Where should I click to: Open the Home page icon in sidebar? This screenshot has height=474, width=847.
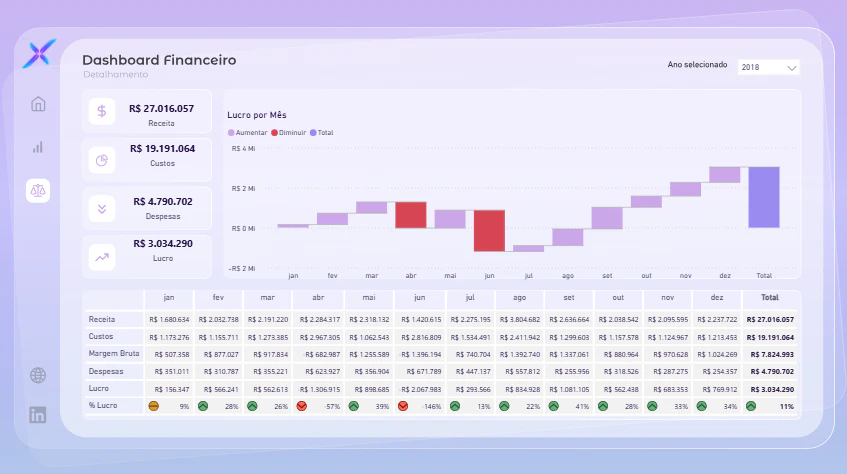[38, 104]
